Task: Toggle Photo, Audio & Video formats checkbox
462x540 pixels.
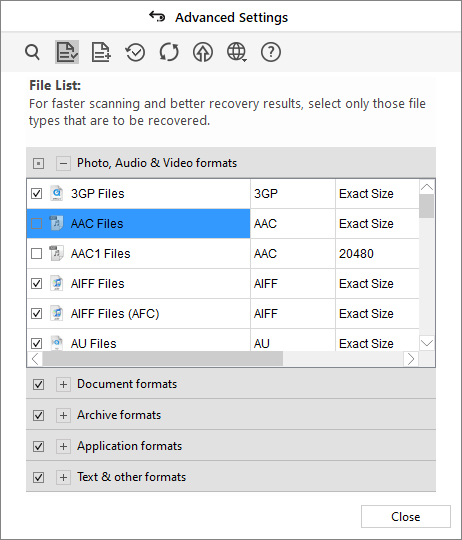Action: (x=39, y=163)
